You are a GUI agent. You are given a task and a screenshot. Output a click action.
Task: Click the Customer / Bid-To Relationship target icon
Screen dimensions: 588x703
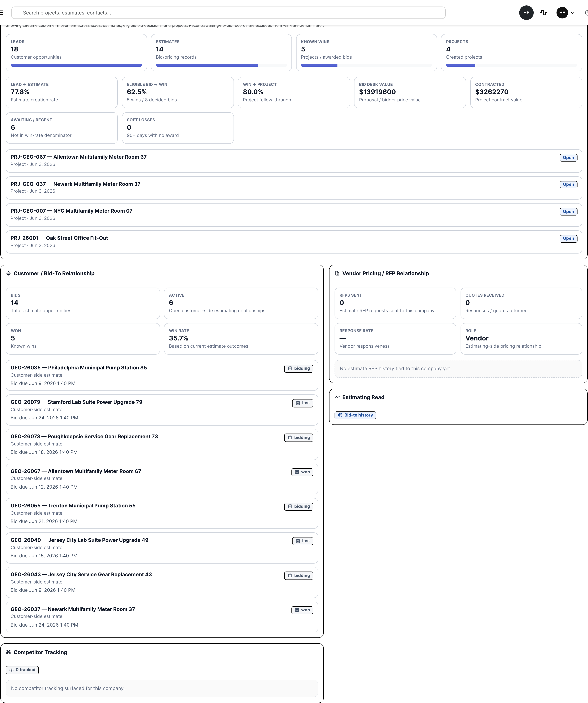click(8, 273)
